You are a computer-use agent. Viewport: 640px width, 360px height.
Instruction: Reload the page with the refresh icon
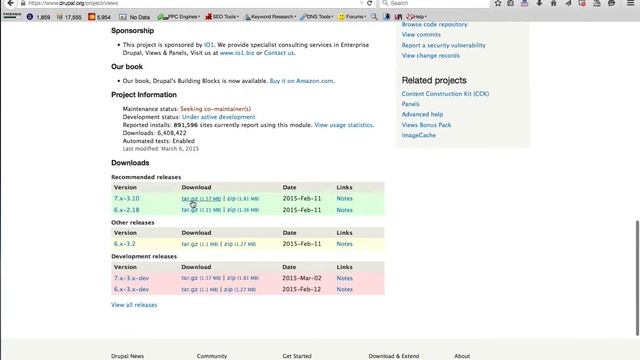click(369, 3)
